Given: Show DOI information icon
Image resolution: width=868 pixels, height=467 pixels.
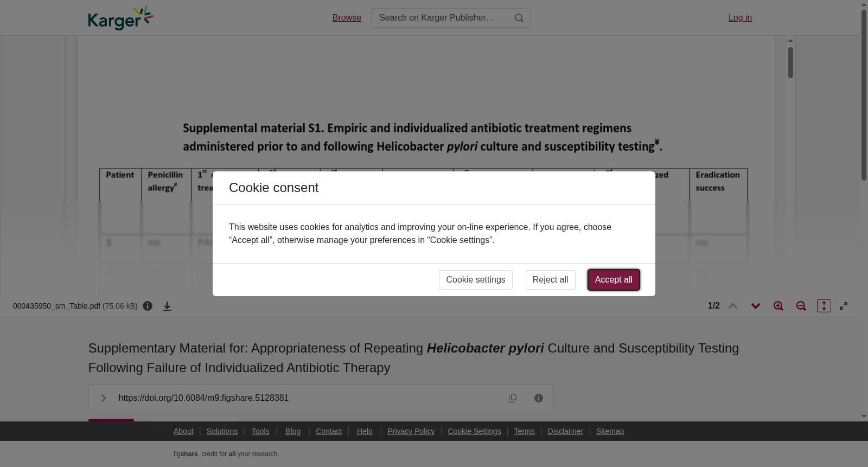Looking at the screenshot, I should [539, 398].
